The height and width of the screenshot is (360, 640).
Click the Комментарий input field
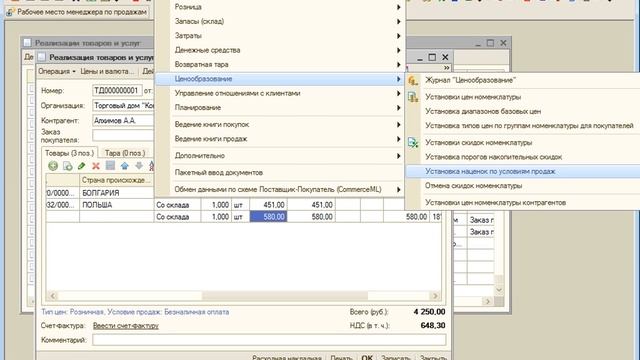269,340
